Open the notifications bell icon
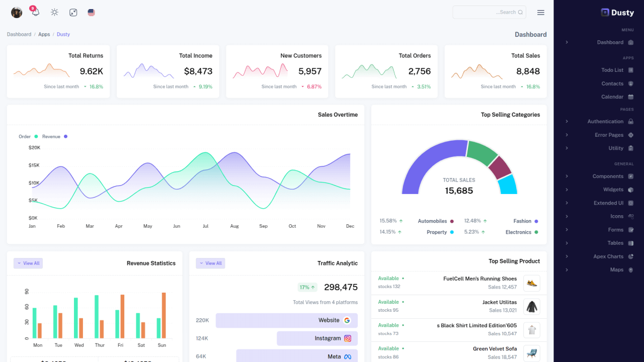 [35, 12]
